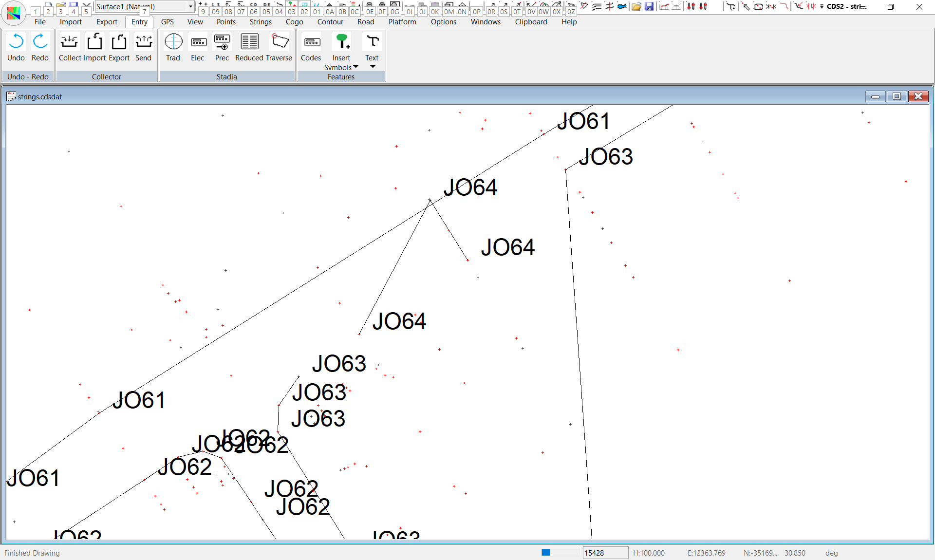Click the Export button in Collector group

(x=119, y=47)
